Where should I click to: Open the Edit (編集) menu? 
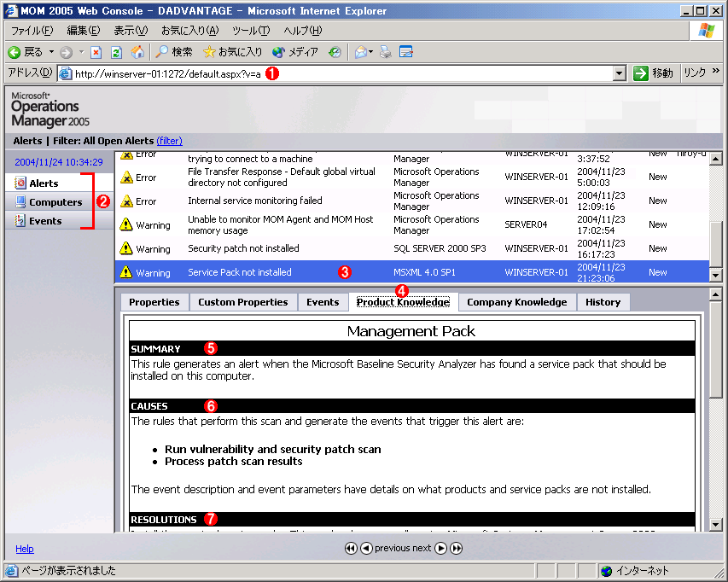(x=83, y=31)
